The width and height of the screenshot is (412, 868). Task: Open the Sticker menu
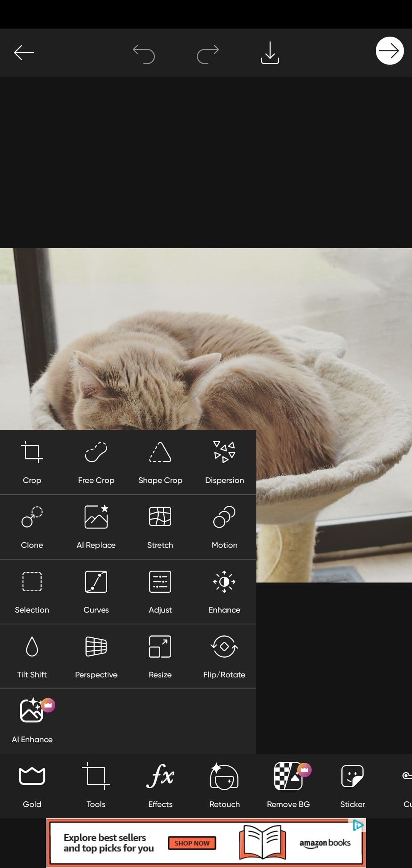pyautogui.click(x=352, y=786)
